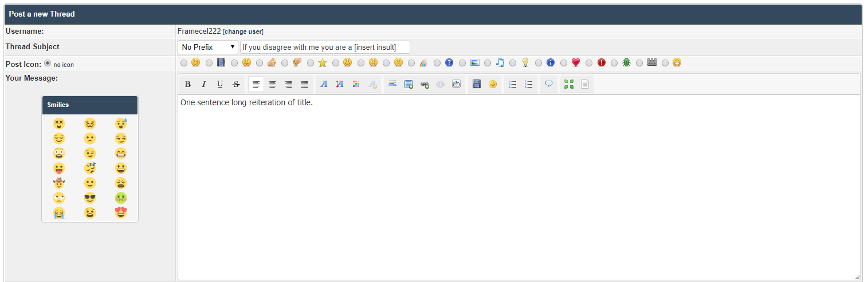Insert the green nauseated smiley
Screen dimensions: 868x282
point(121,198)
